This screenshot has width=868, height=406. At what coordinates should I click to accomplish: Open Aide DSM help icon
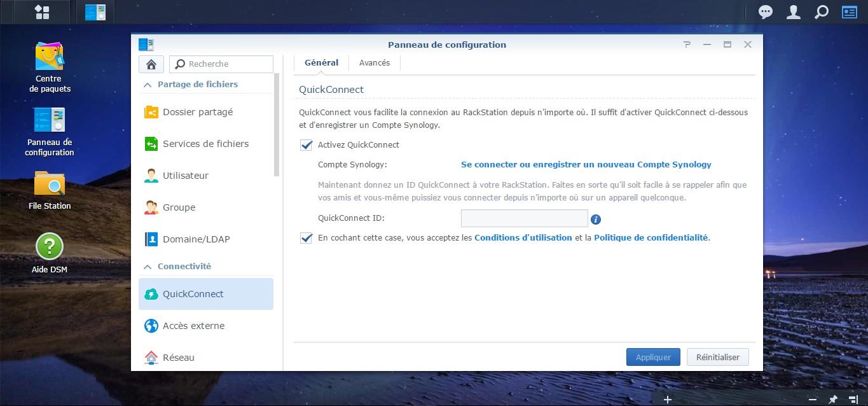(50, 247)
